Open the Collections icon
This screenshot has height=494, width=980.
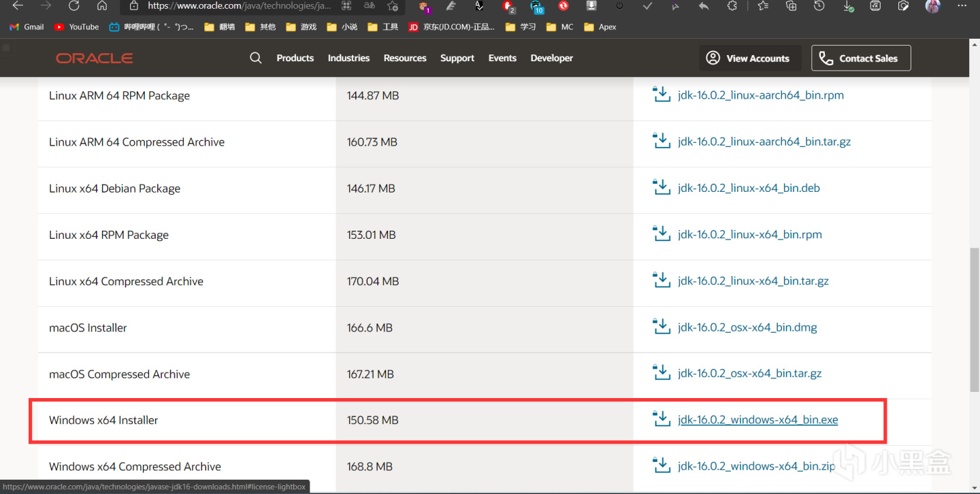[x=791, y=5]
